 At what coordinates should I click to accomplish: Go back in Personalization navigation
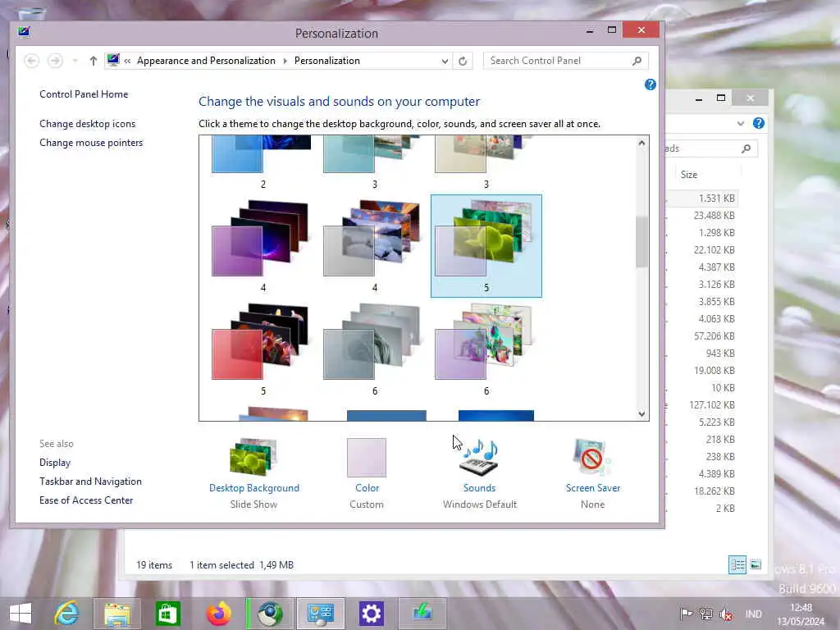[x=32, y=61]
